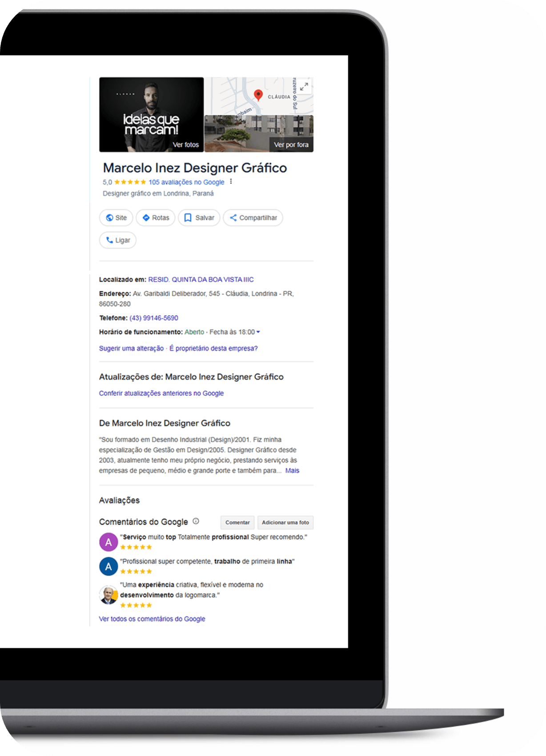Save the place with Salvar button
Viewport: 546px width, 756px height.
199,217
